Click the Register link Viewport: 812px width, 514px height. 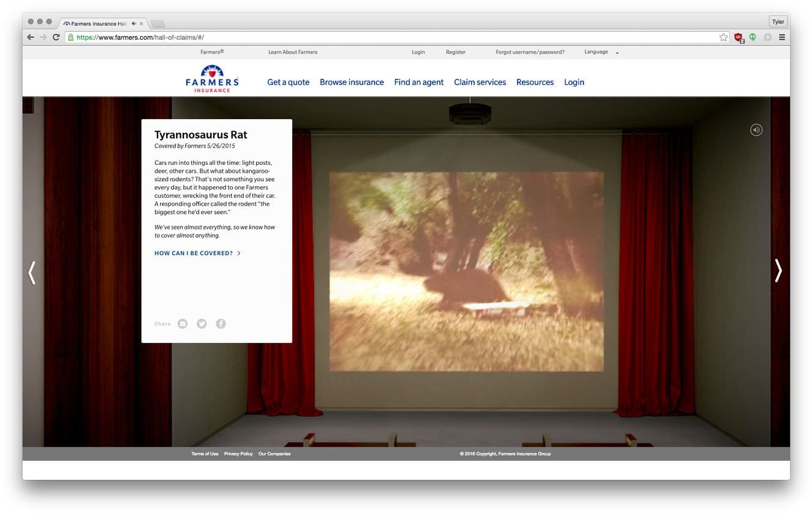click(456, 52)
